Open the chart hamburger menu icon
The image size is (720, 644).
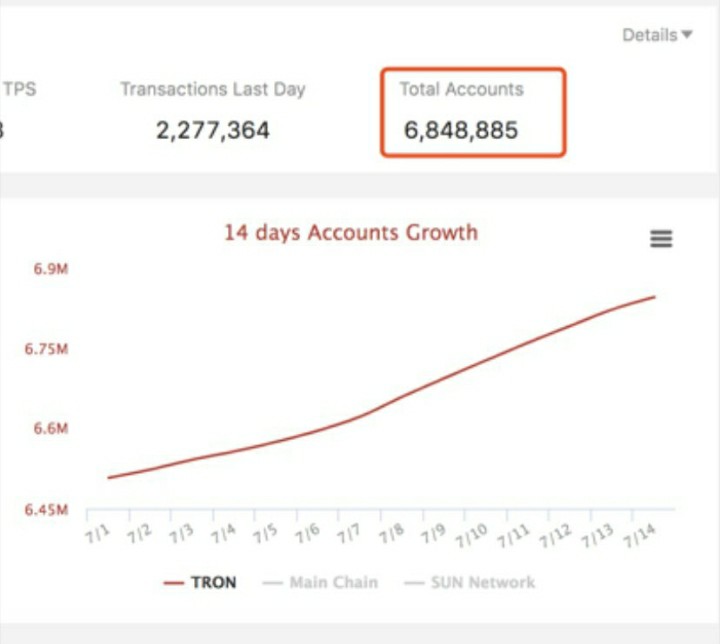661,239
